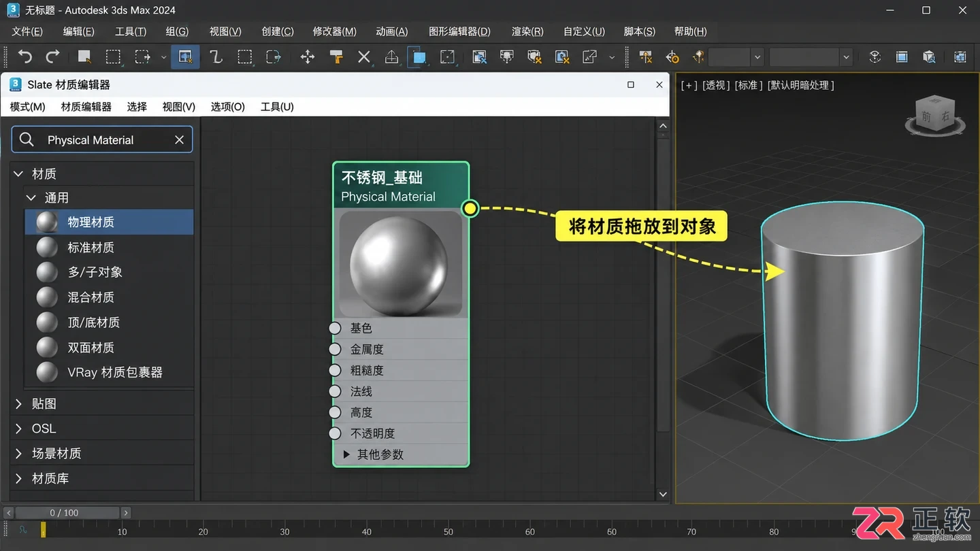Click the 3ds Max app logo icon
Viewport: 980px width, 551px height.
(x=13, y=10)
